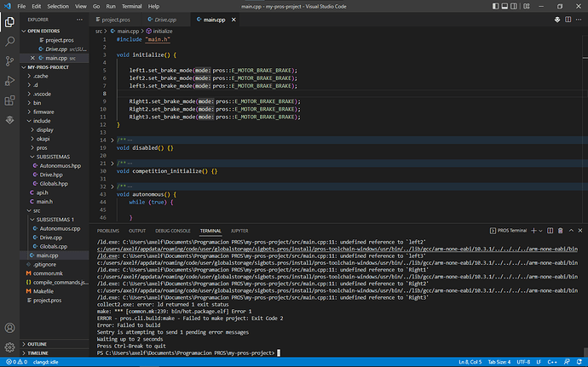Toggle panel layout icon in title bar

[504, 6]
